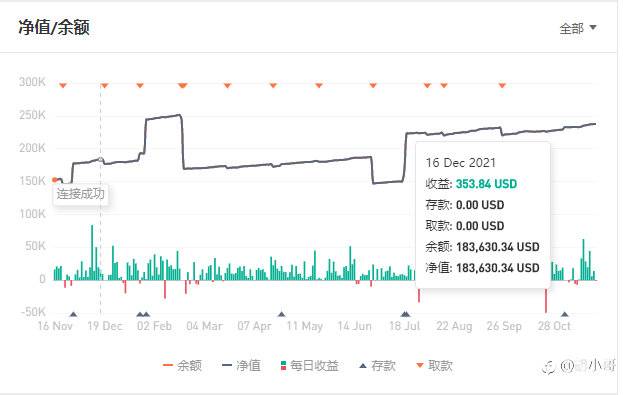Toggle the 每日收益 series in the legend
Image resolution: width=623 pixels, height=395 pixels.
[x=310, y=366]
